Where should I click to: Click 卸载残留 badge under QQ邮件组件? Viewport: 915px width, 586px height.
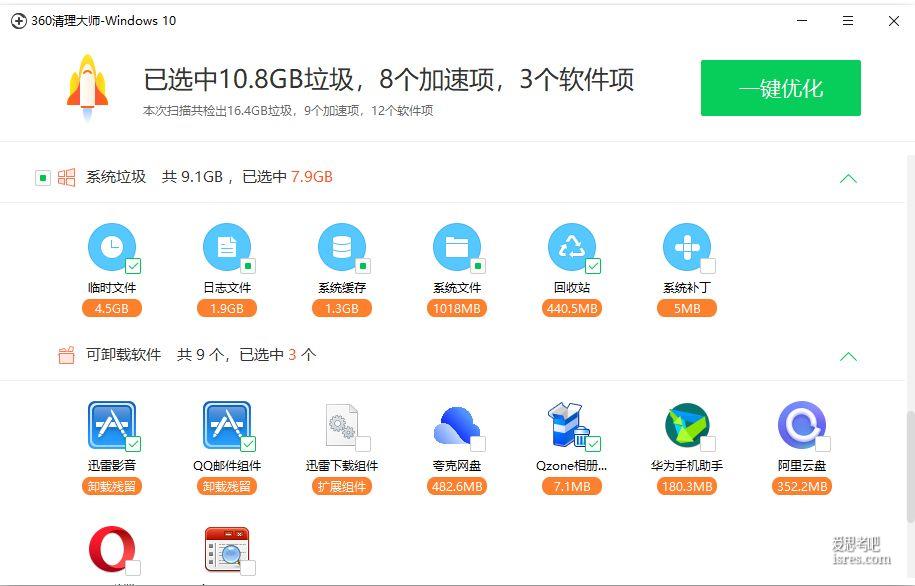click(x=226, y=486)
